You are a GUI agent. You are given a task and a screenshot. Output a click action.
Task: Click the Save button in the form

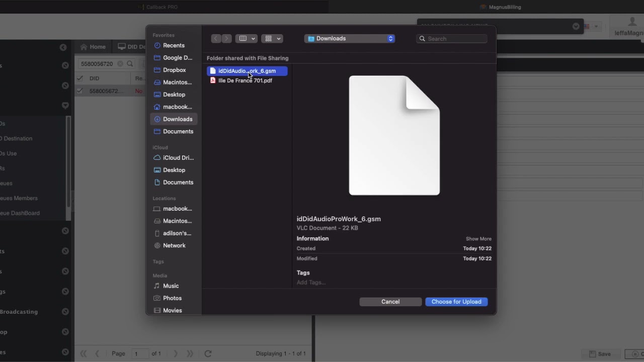click(x=600, y=354)
